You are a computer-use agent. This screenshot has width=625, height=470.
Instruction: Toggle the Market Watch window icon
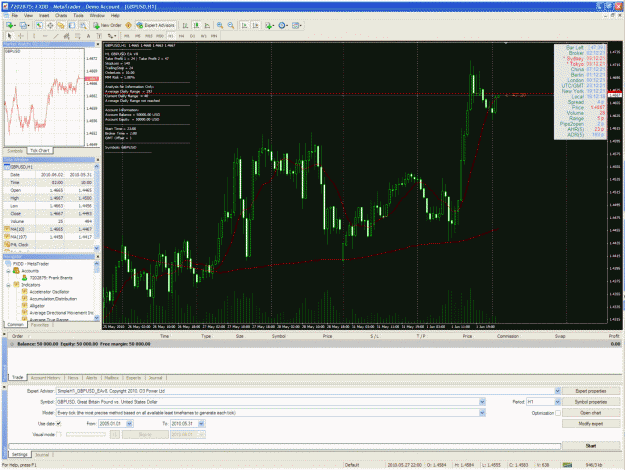click(39, 26)
